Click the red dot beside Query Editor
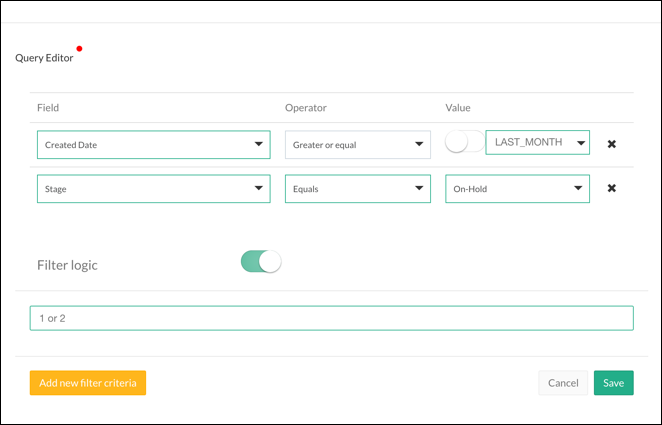The width and height of the screenshot is (662, 425). pyautogui.click(x=79, y=48)
